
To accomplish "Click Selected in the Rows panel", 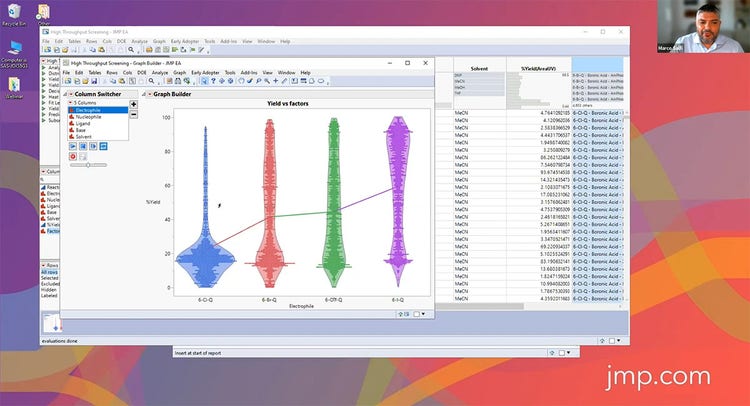I will [x=49, y=278].
